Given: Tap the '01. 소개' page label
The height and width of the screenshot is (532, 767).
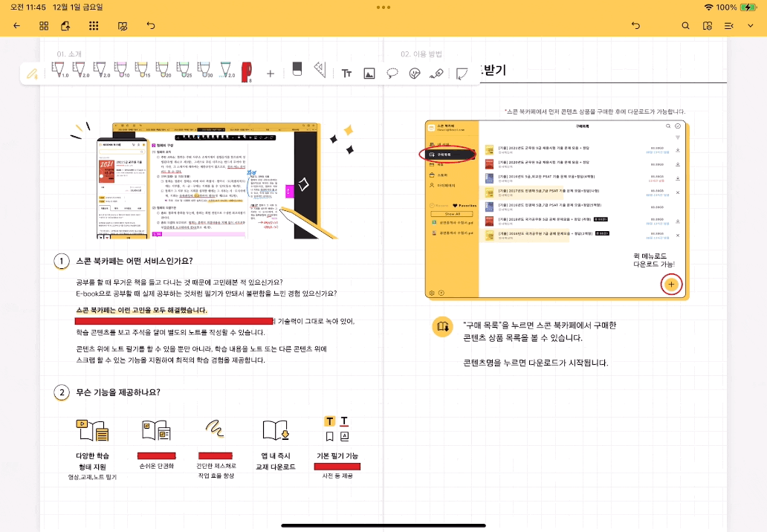Looking at the screenshot, I should (x=69, y=53).
